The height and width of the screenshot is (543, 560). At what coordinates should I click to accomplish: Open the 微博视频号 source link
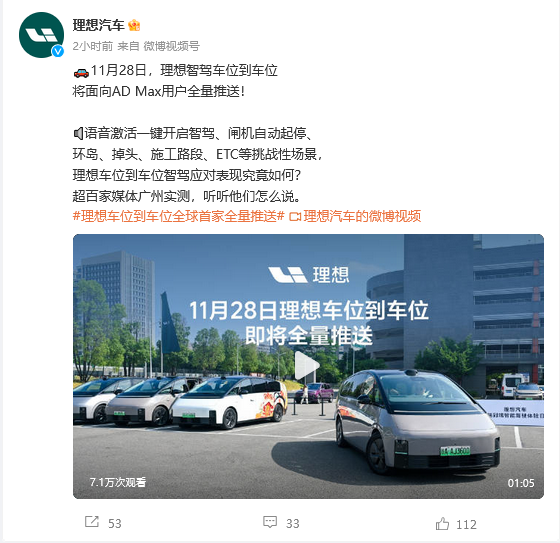171,46
